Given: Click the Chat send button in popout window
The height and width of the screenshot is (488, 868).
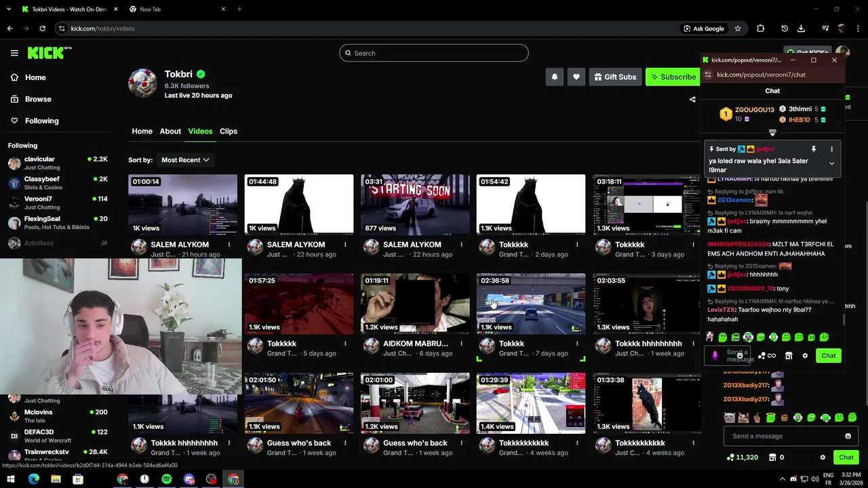Looking at the screenshot, I should coord(829,356).
